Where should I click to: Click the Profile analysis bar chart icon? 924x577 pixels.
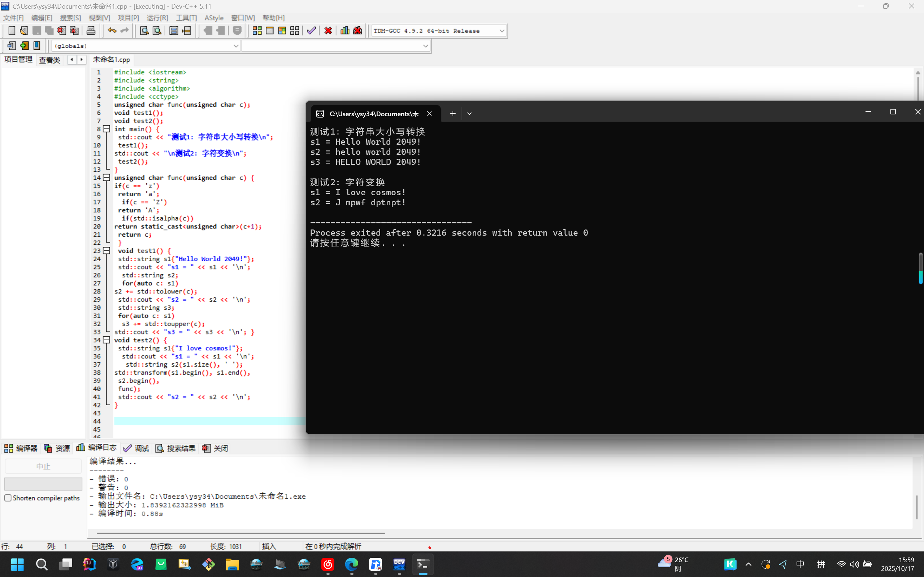coord(345,31)
